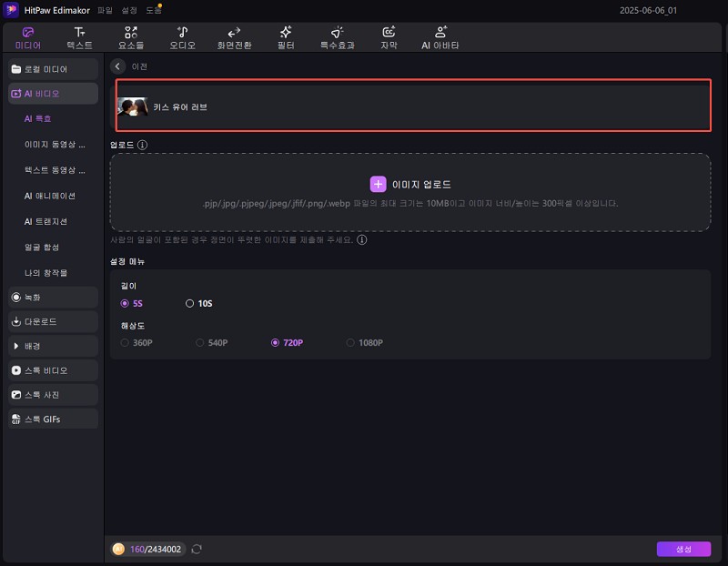This screenshot has height=566, width=728.
Task: Open the AI 아바타 tab
Action: [x=440, y=38]
